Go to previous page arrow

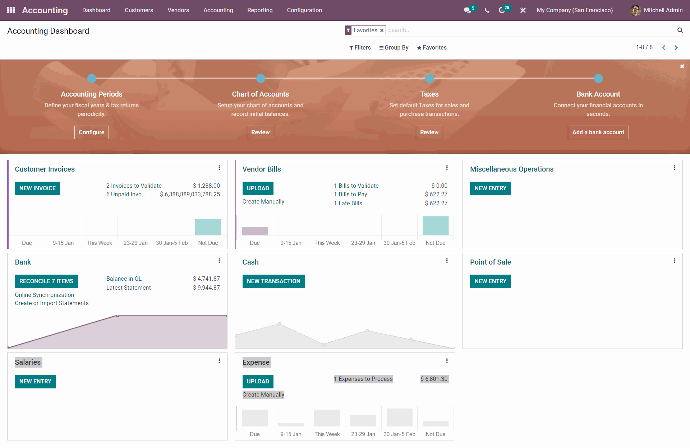[664, 48]
